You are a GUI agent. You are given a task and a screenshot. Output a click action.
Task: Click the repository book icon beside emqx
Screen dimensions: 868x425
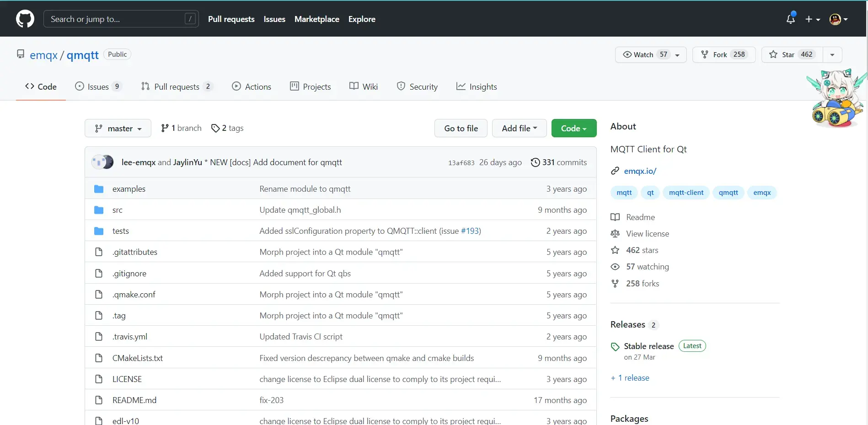(21, 54)
